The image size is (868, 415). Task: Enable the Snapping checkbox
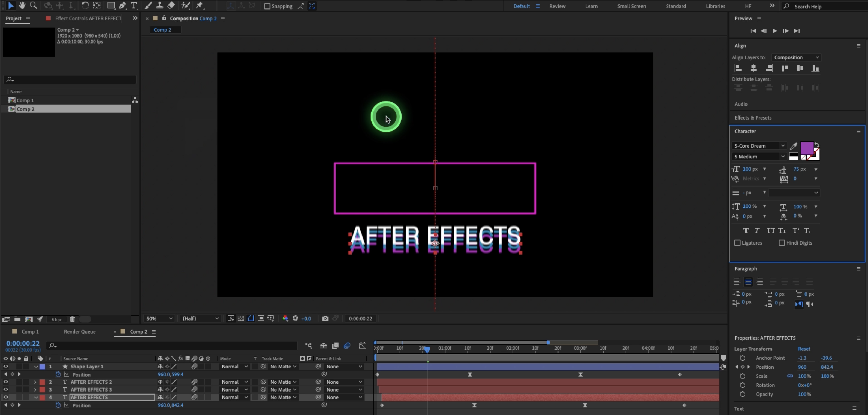[267, 6]
